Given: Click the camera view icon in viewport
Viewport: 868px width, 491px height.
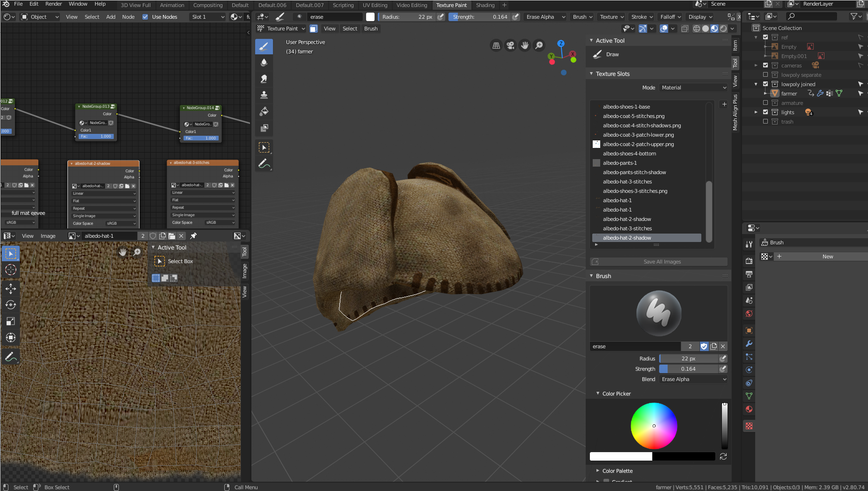Looking at the screenshot, I should coord(510,45).
